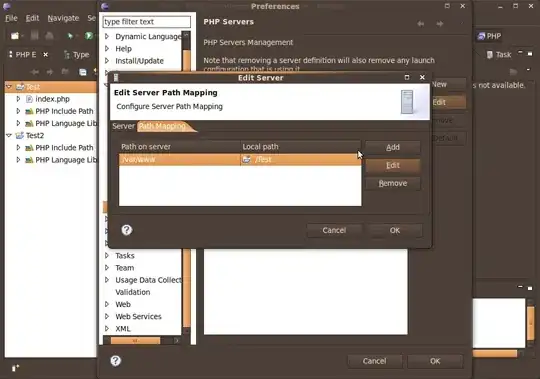The width and height of the screenshot is (540, 379).
Task: Select the /var/www path mapping row
Action: click(240, 159)
